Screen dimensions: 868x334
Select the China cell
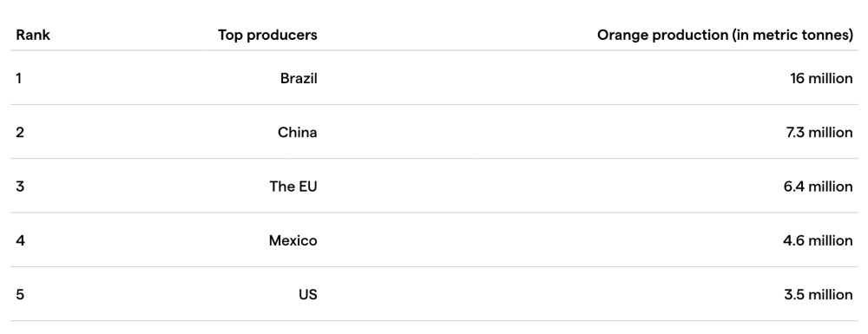pos(297,133)
